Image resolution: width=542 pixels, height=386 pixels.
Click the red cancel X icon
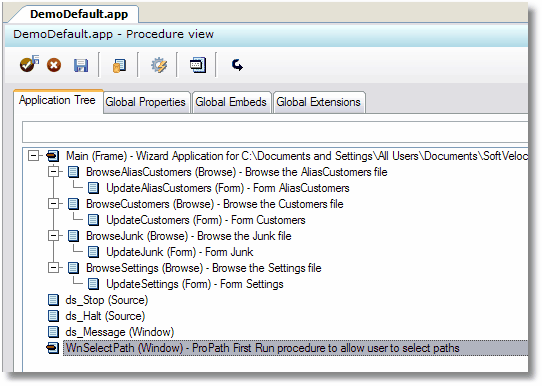tap(54, 65)
